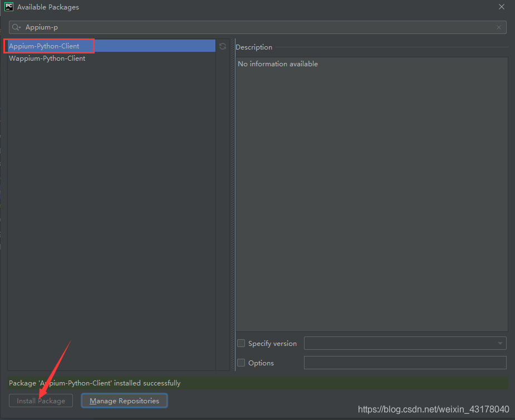Open the version selection dropdown
The height and width of the screenshot is (420, 515).
click(499, 343)
